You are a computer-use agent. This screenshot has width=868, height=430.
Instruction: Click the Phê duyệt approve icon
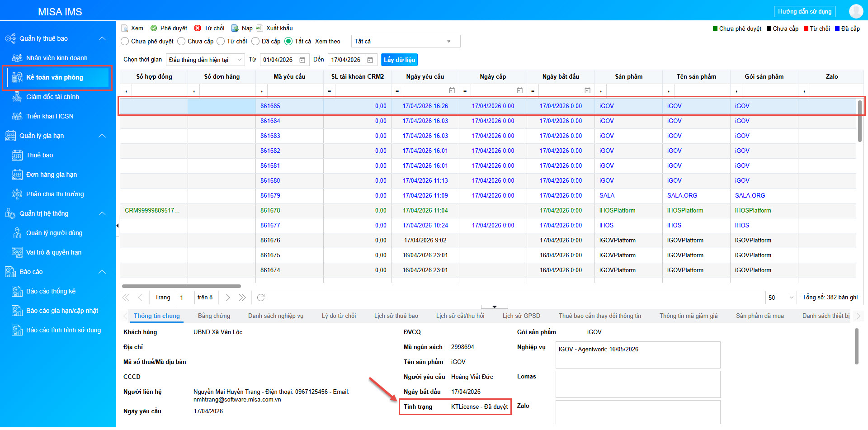click(x=154, y=28)
